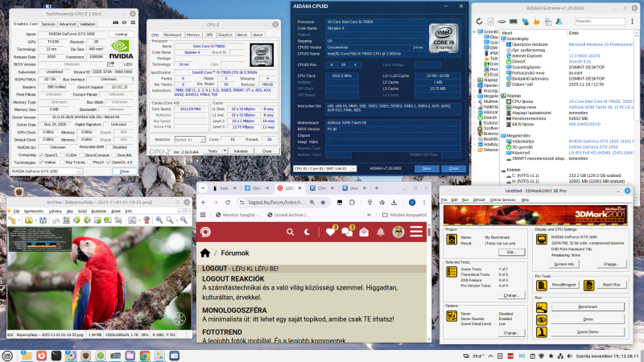
Task: Open the Socket #1 selection dropdown in CPU-Z
Action: click(202, 139)
